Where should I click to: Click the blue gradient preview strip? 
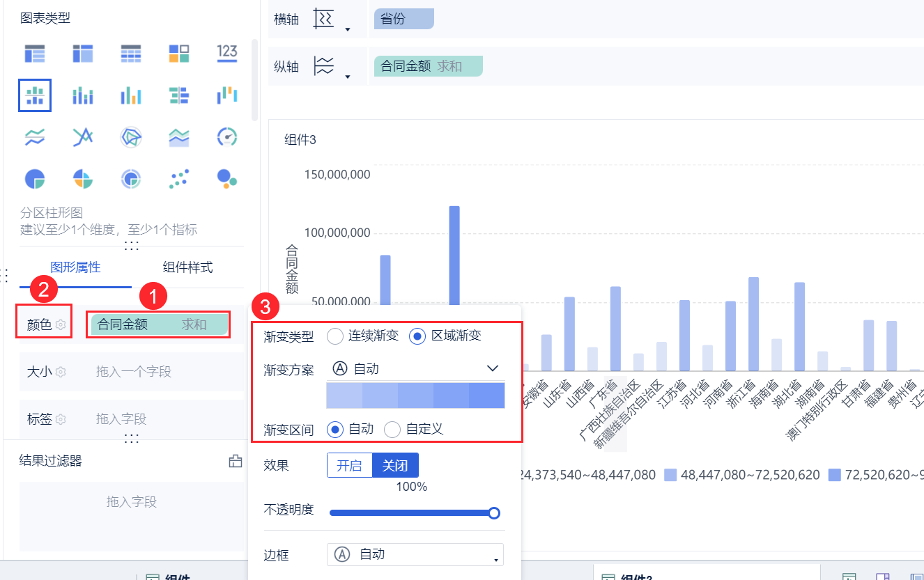415,395
